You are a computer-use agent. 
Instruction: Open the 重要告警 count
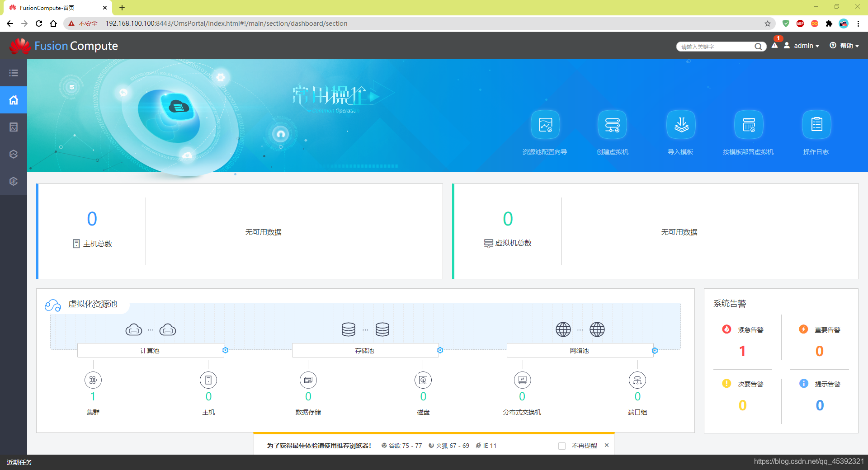pyautogui.click(x=820, y=351)
